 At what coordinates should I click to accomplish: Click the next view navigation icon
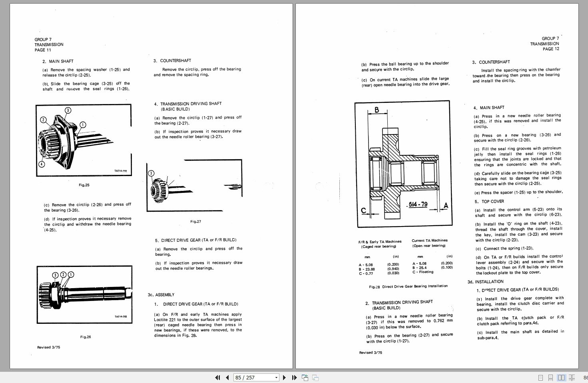point(315,377)
